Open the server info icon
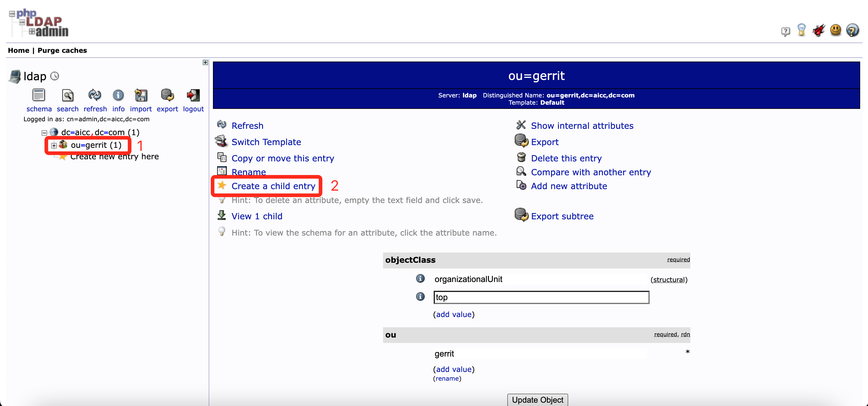Image resolution: width=868 pixels, height=406 pixels. coord(118,95)
